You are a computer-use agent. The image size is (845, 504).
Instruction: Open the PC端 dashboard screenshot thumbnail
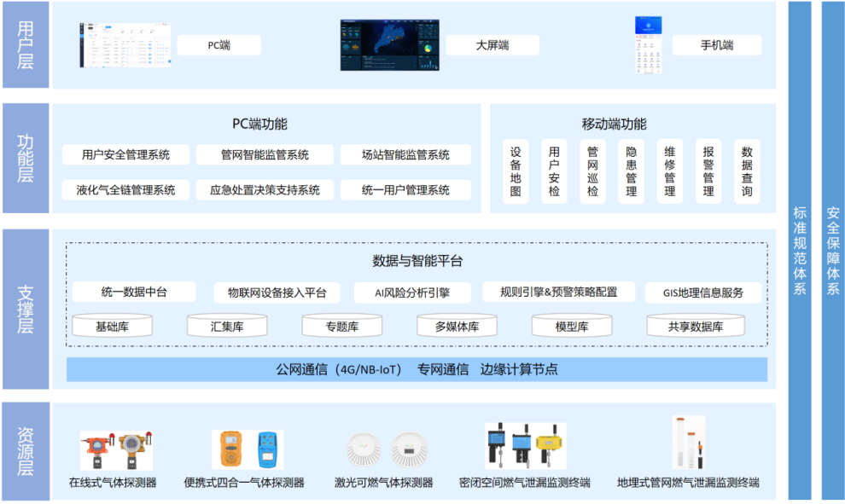point(125,45)
